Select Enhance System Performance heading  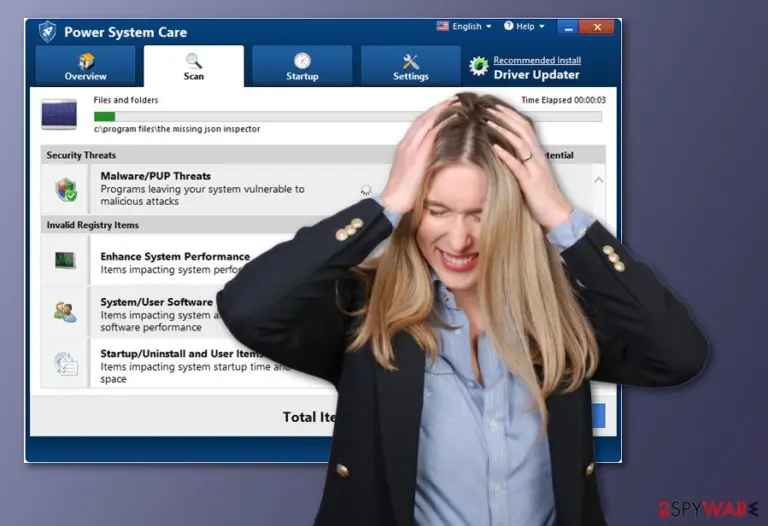175,256
